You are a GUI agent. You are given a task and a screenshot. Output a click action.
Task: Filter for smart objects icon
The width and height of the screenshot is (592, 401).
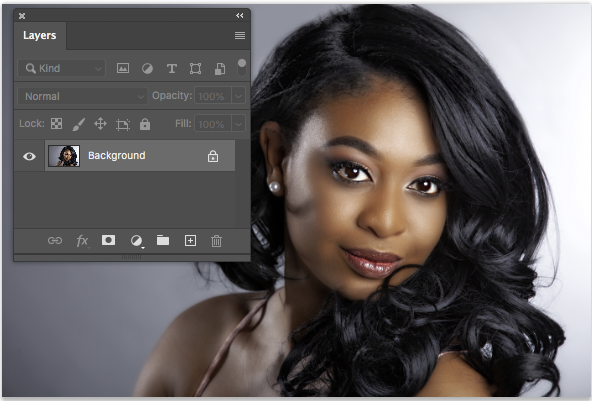point(220,68)
